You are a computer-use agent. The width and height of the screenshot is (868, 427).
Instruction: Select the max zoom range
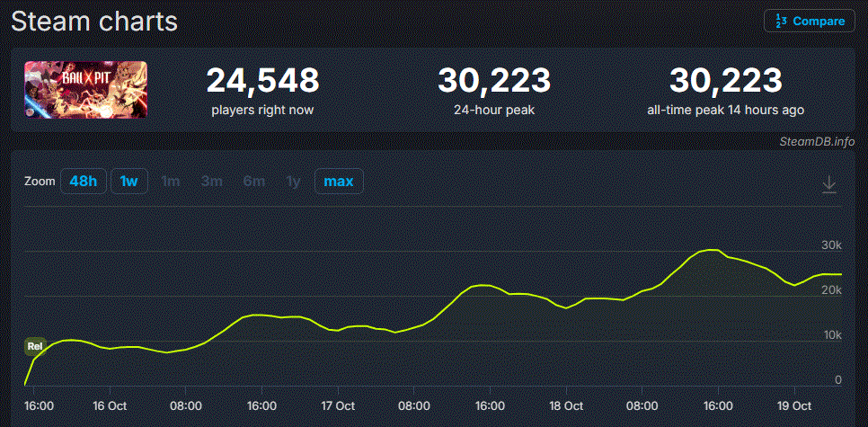pos(338,182)
